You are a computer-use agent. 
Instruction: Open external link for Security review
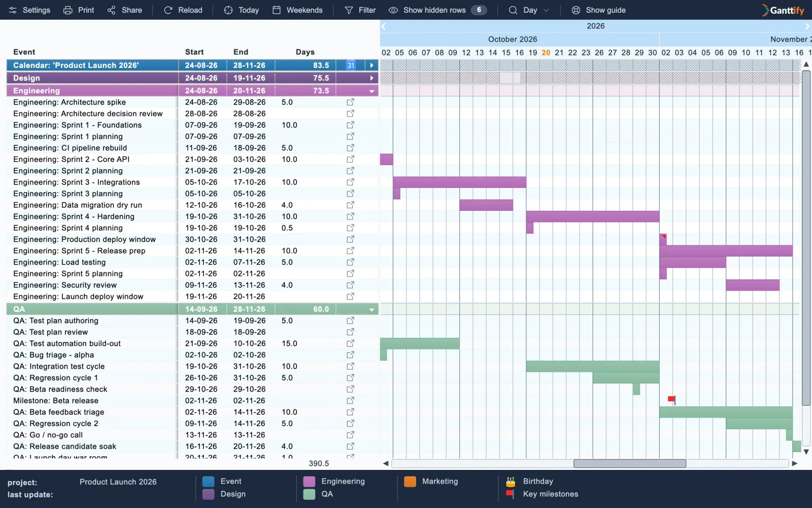[350, 285]
